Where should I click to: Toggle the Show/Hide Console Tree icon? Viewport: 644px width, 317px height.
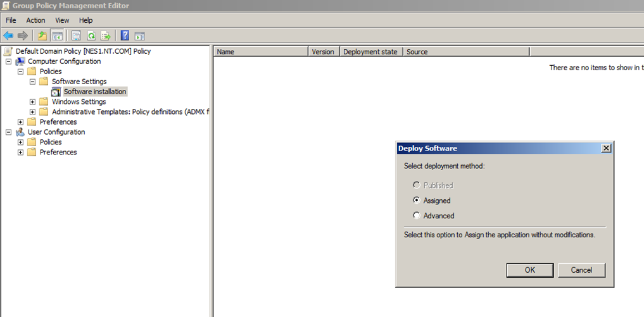point(57,35)
